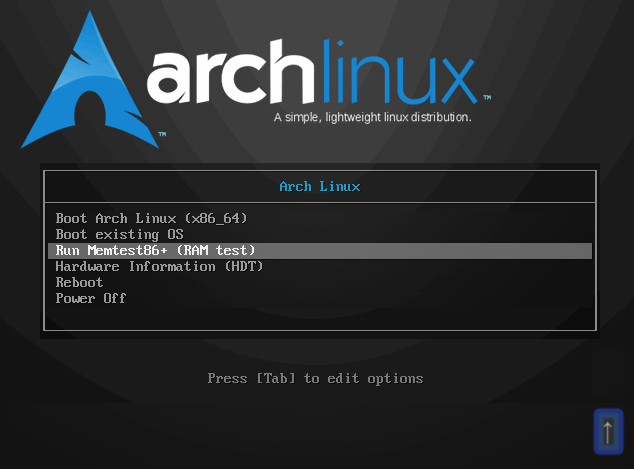Select the Reboot menu entry
This screenshot has width=634, height=469.
319,282
